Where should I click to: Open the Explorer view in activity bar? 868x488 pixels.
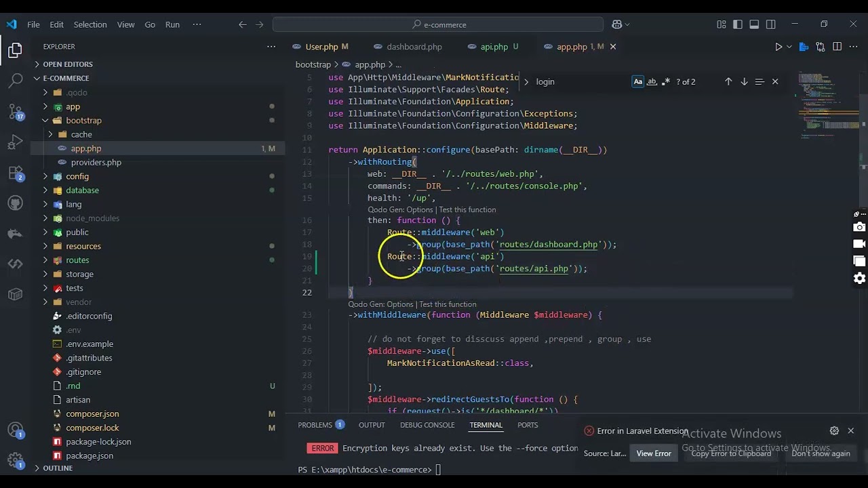click(x=15, y=51)
